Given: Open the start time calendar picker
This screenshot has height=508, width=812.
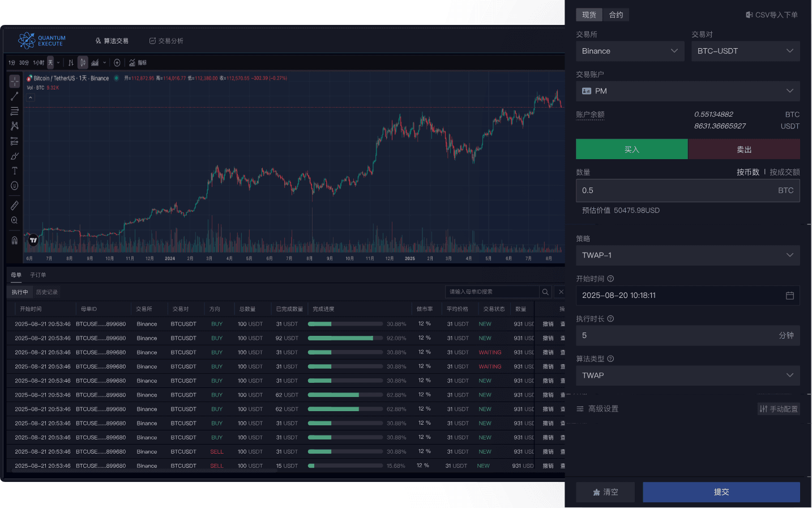Looking at the screenshot, I should point(790,296).
